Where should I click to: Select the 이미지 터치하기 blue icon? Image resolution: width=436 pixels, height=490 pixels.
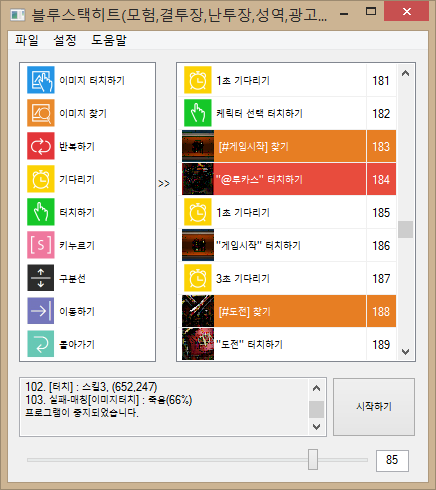point(41,80)
